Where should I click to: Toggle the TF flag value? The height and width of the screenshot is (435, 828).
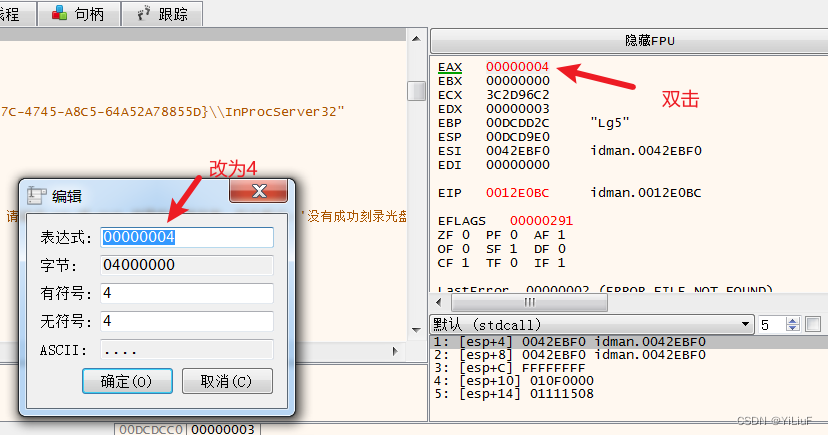point(514,263)
